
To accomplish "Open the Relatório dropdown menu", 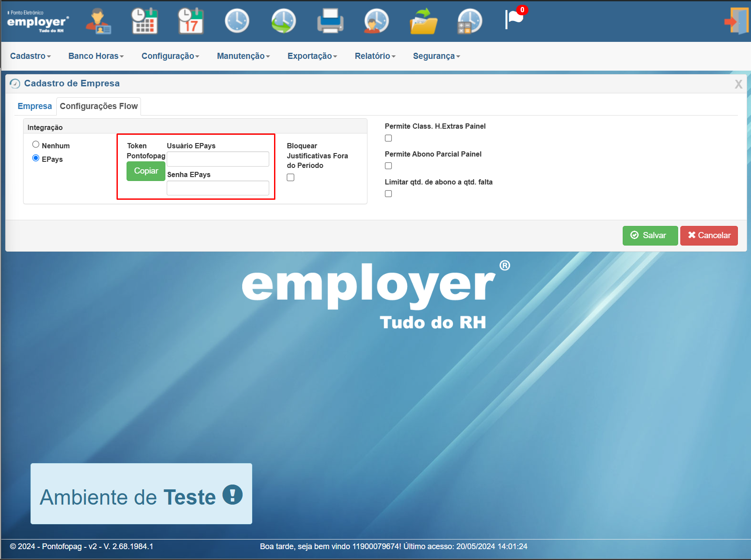I will 375,56.
